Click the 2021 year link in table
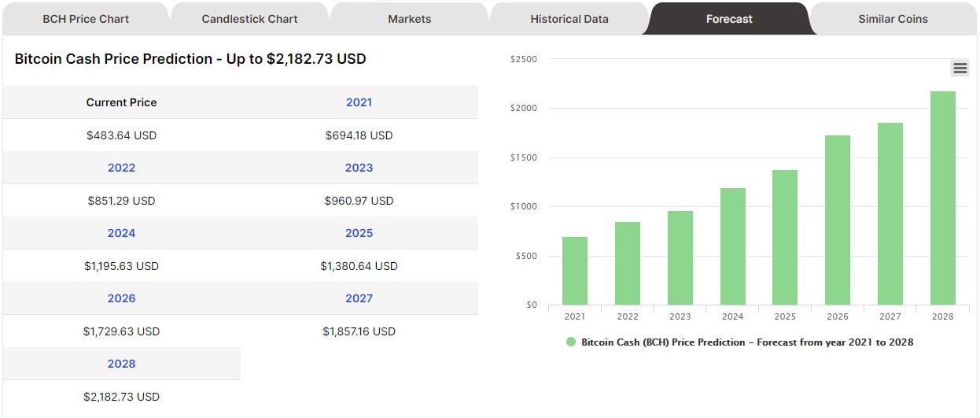Image resolution: width=980 pixels, height=418 pixels. [x=359, y=102]
